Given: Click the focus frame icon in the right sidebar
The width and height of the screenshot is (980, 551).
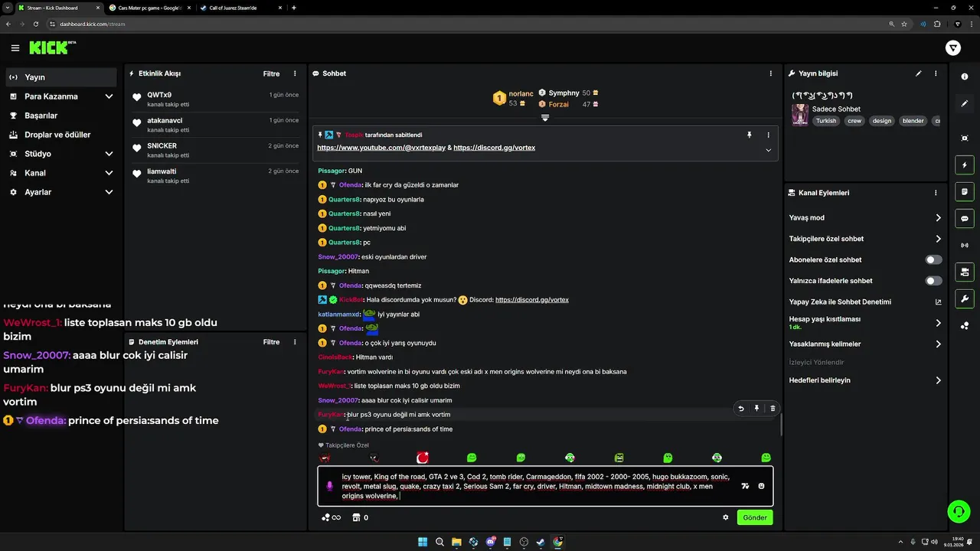Looking at the screenshot, I should [965, 138].
